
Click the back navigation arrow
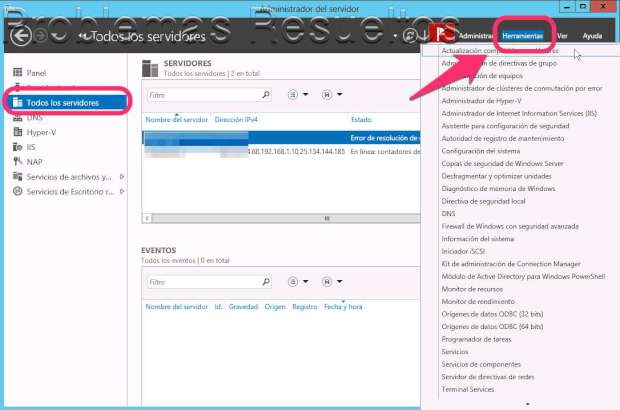21,36
